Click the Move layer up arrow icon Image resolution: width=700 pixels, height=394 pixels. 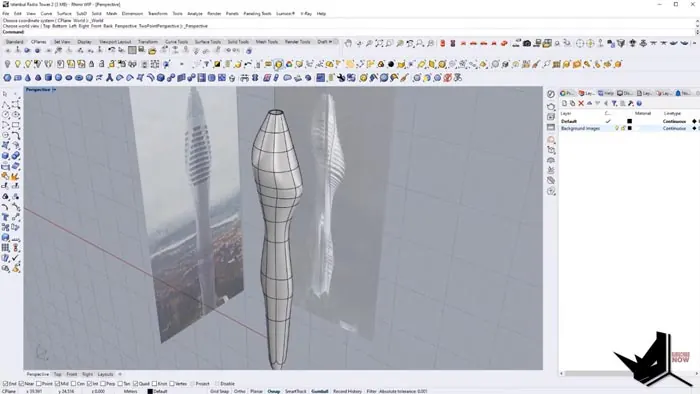589,103
